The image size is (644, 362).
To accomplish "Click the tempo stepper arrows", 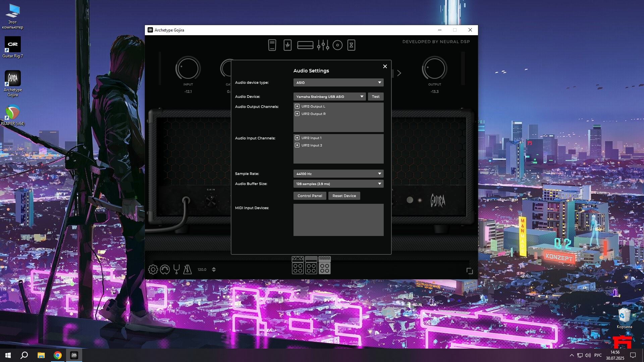I will coord(214,269).
